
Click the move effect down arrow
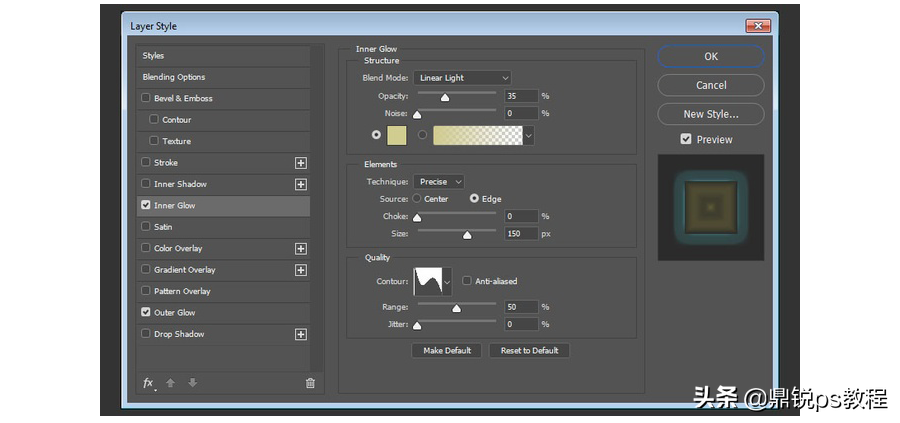193,383
